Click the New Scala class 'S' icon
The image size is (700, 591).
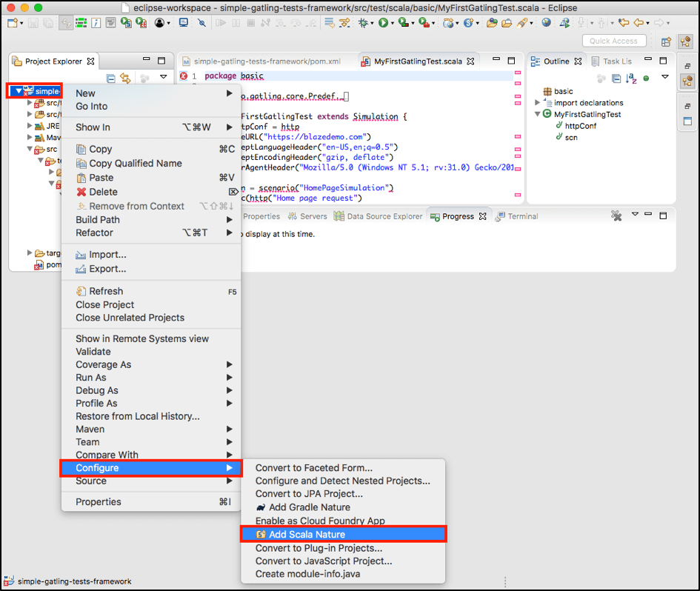pyautogui.click(x=468, y=23)
